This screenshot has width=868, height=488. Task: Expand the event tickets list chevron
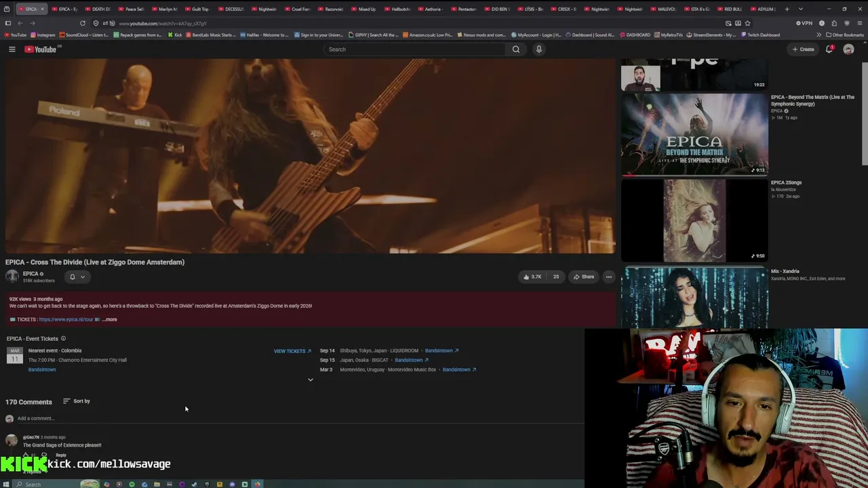(x=311, y=380)
